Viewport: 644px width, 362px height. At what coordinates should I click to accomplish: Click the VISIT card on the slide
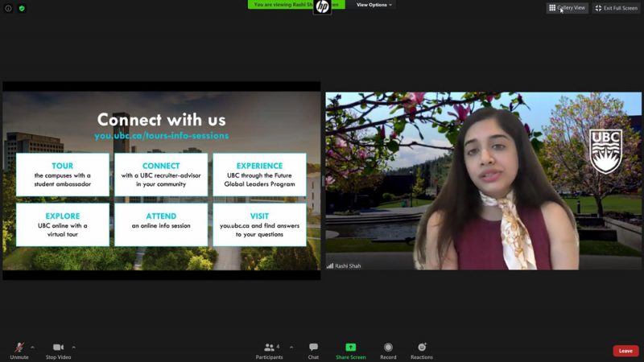[x=259, y=224]
